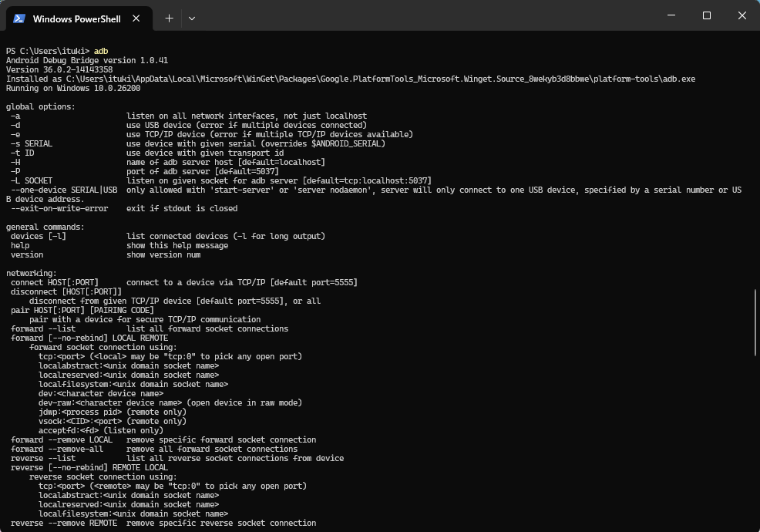Close the terminal window
The width and height of the screenshot is (760, 532).
click(x=742, y=15)
